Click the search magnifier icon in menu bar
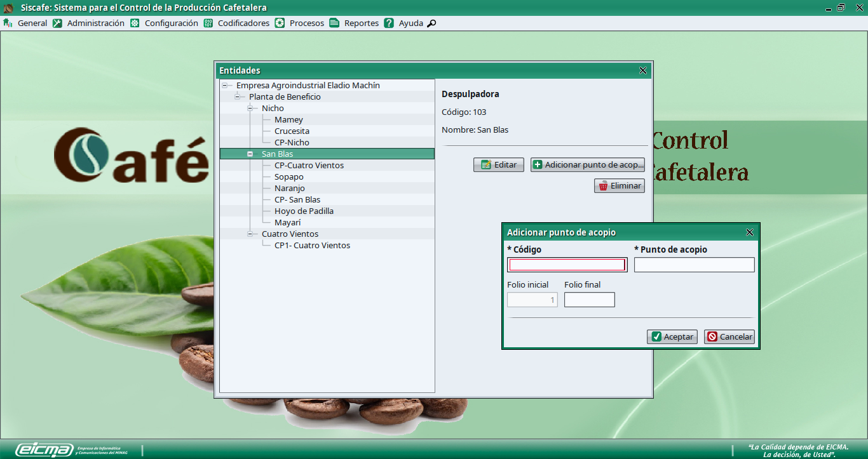This screenshot has height=459, width=868. click(431, 23)
